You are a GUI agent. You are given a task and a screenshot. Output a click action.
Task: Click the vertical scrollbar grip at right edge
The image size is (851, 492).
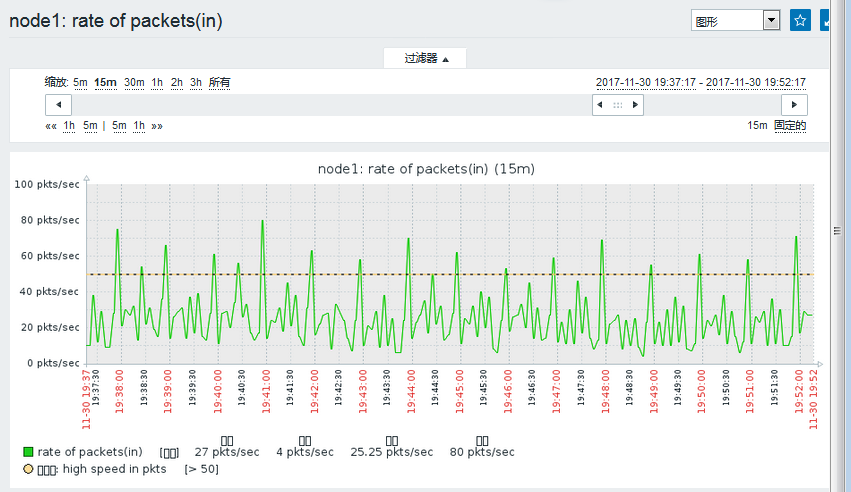tap(837, 231)
